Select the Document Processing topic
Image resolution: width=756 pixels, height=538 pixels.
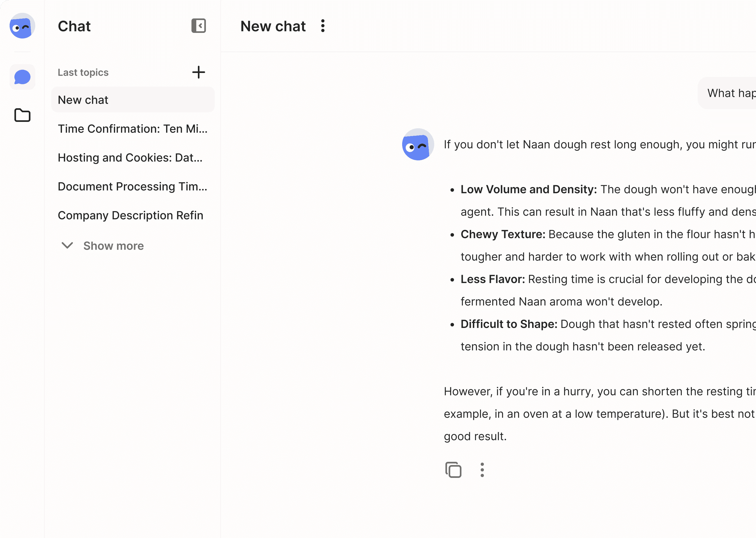click(132, 187)
